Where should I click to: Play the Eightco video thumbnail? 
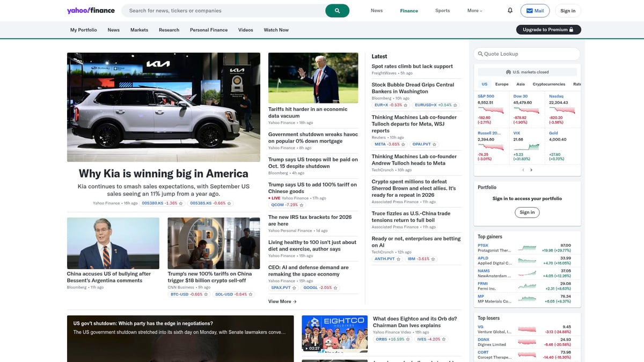[x=334, y=334]
